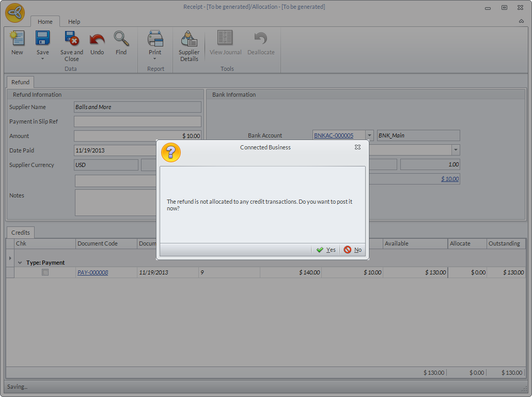532x397 pixels.
Task: Click the Save icon in ribbon
Action: click(42, 39)
